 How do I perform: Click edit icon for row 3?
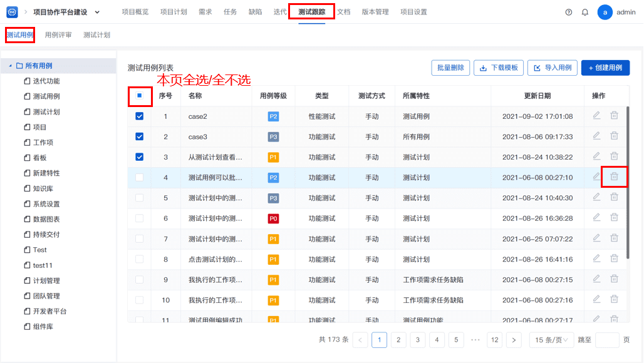click(596, 156)
